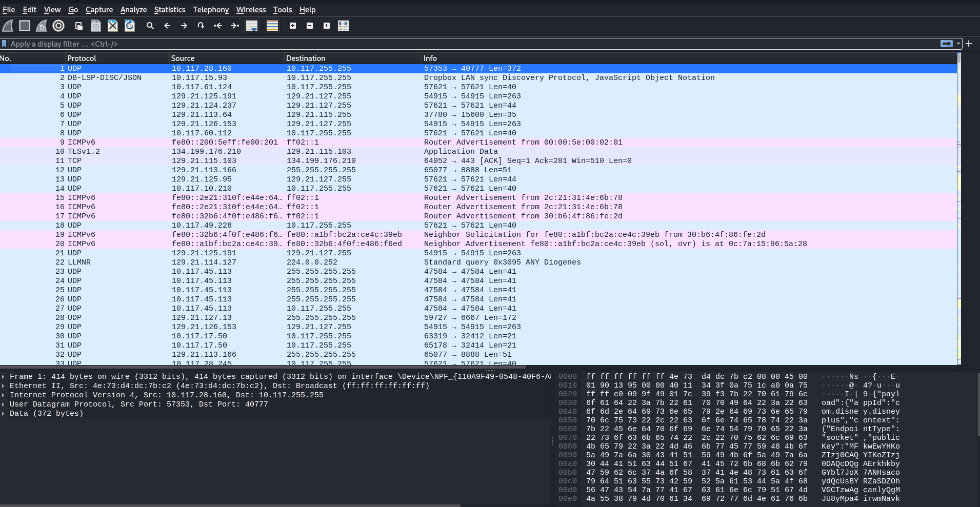Click the apply display filter arrow button
Screen dimensions: 980x507
coord(946,44)
